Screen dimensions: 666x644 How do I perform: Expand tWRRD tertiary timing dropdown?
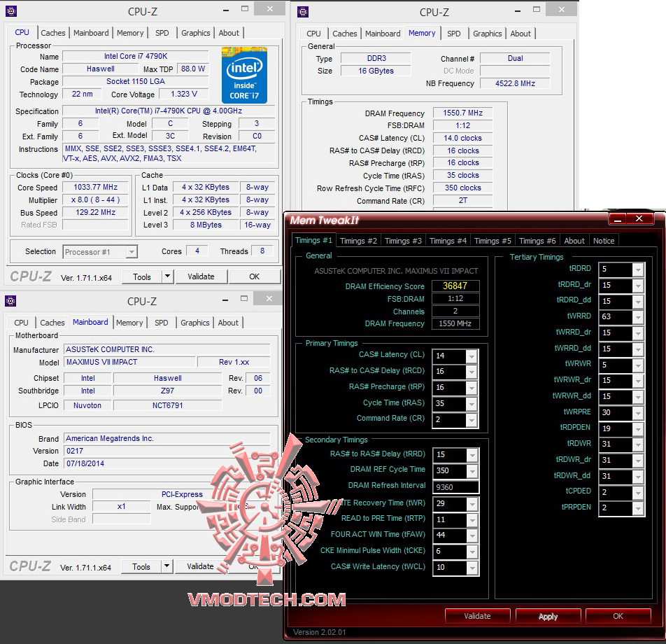(x=638, y=318)
